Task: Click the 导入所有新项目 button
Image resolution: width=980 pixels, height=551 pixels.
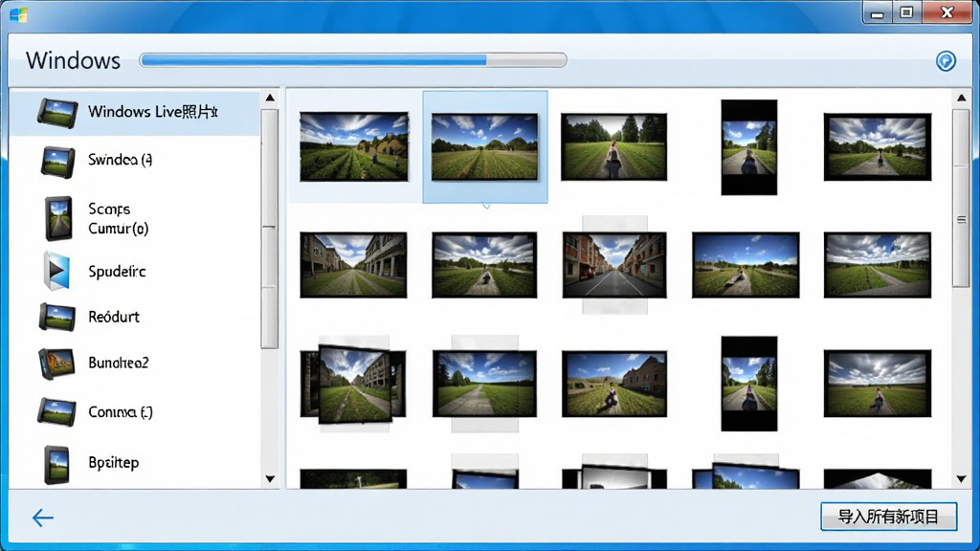Action: tap(888, 517)
